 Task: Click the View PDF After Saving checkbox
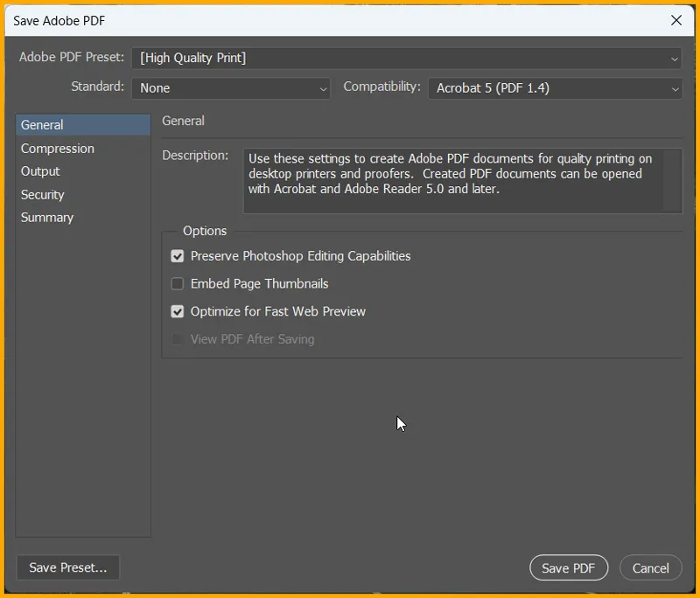pyautogui.click(x=178, y=339)
